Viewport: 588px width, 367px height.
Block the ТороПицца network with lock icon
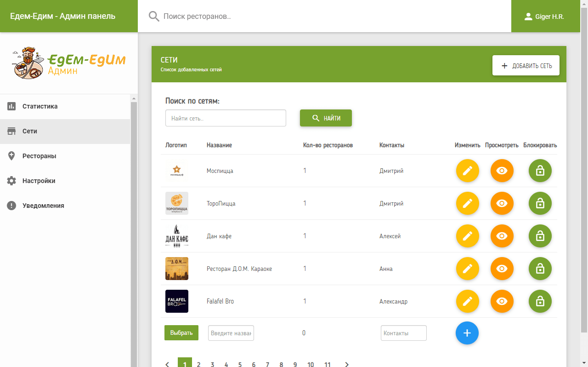point(540,203)
